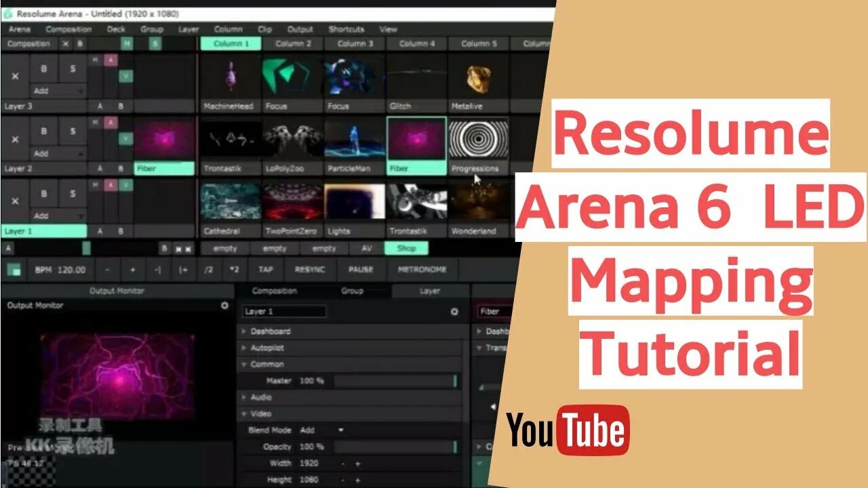Click the composition B bypass button
The height and width of the screenshot is (488, 868).
point(79,44)
